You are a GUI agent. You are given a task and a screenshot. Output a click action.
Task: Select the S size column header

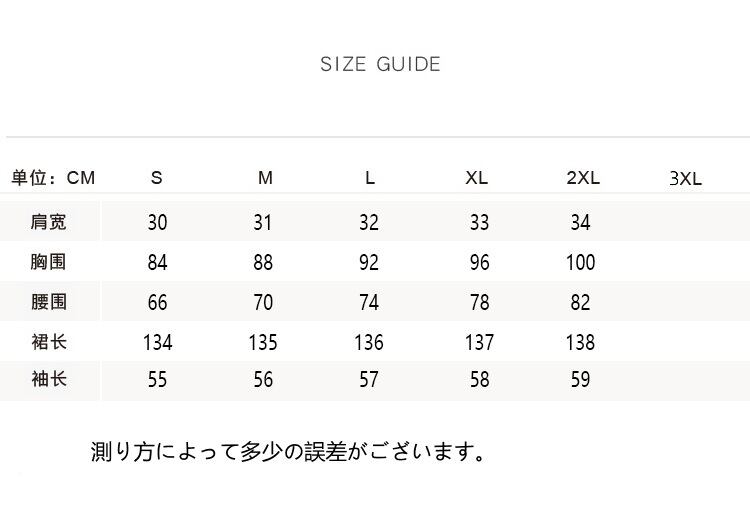(x=157, y=178)
